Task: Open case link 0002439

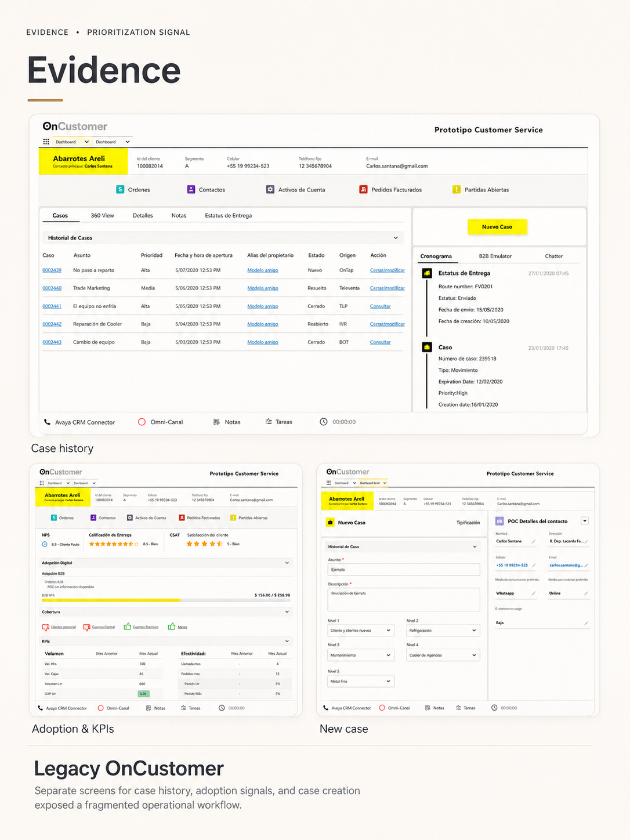Action: tap(52, 270)
